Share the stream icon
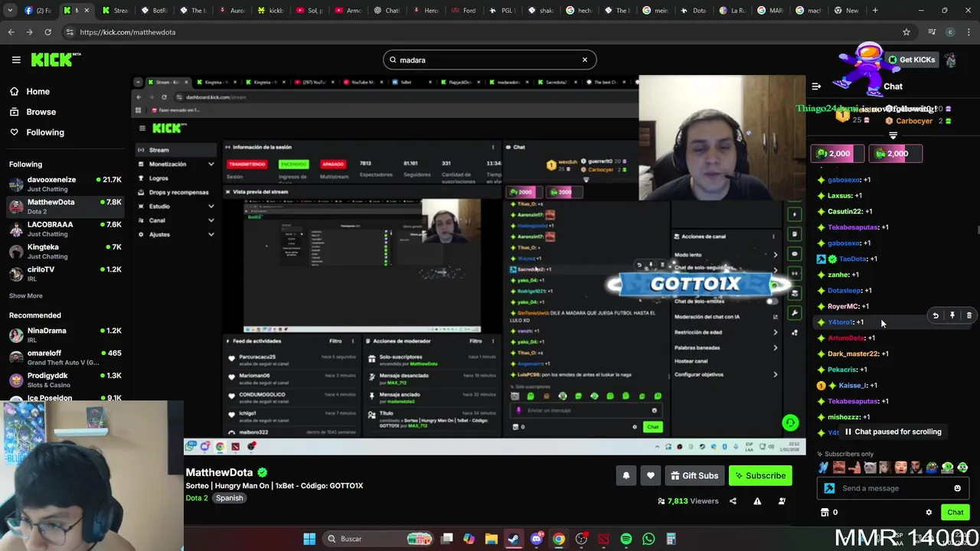 pyautogui.click(x=733, y=501)
